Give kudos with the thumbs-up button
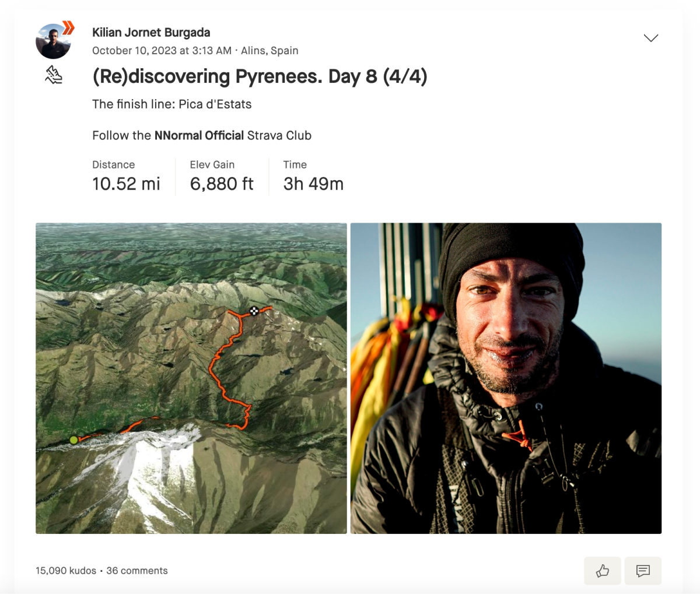 [603, 571]
